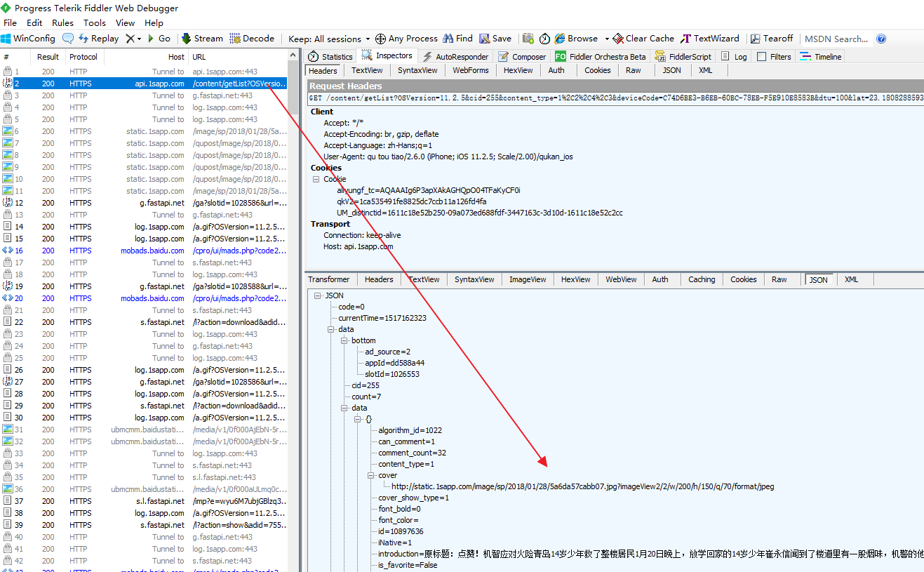Collapse the Cookie node in request headers
The height and width of the screenshot is (572, 924).
pyautogui.click(x=316, y=179)
